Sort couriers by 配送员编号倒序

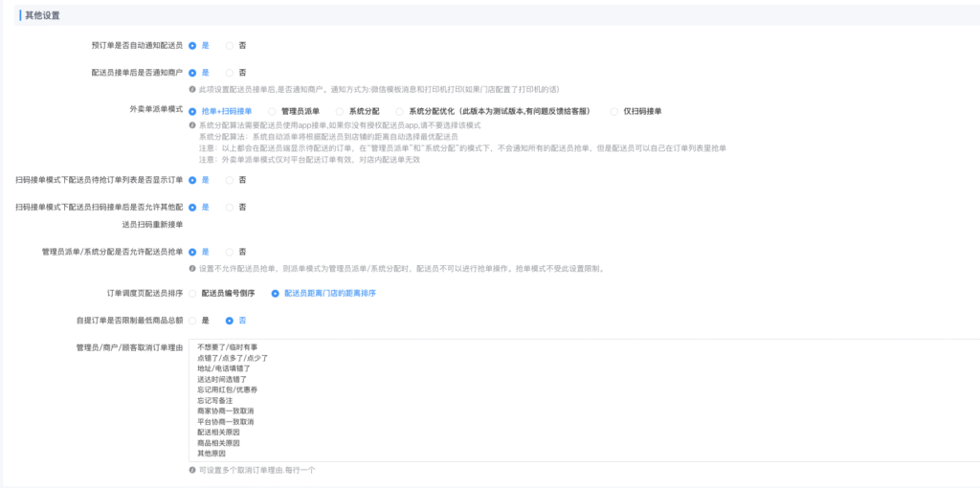coord(192,293)
